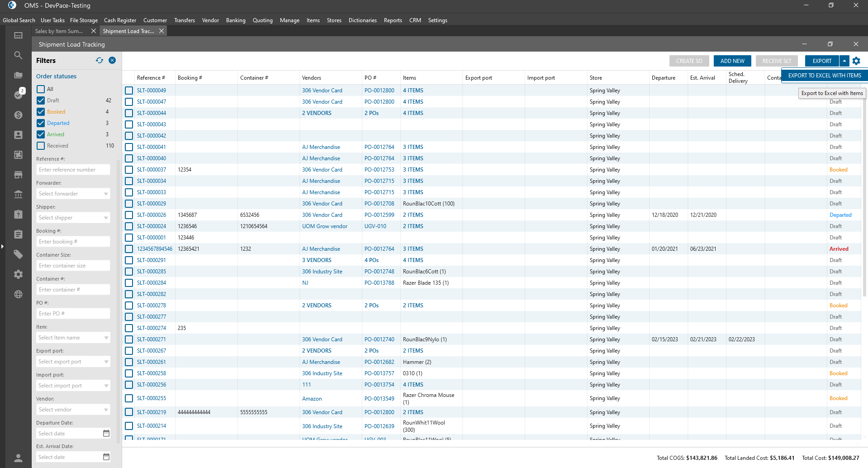This screenshot has height=468, width=868.
Task: Click the ADD NEW button
Action: point(732,61)
